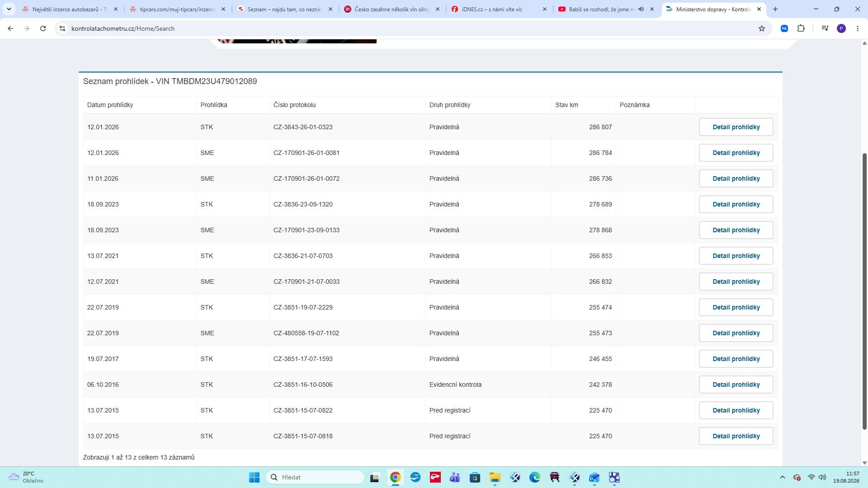
Task: Open the media control icon in the toolbar
Action: pyautogui.click(x=825, y=28)
